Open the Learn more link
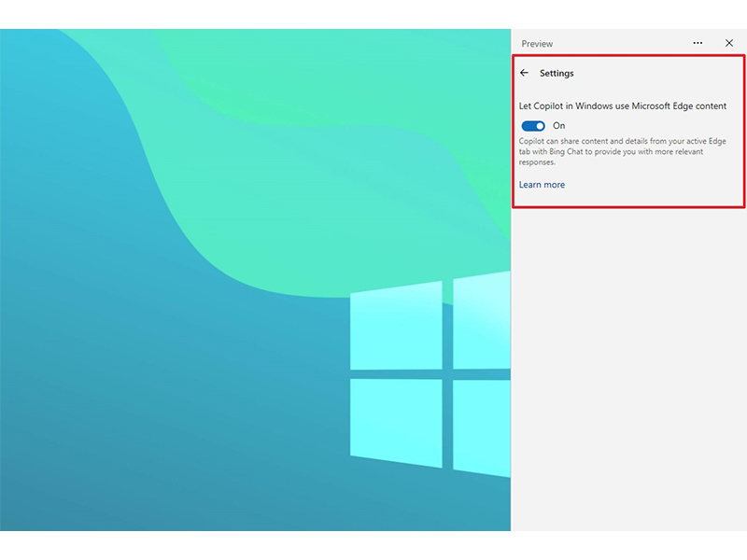The width and height of the screenshot is (747, 560). pyautogui.click(x=542, y=185)
